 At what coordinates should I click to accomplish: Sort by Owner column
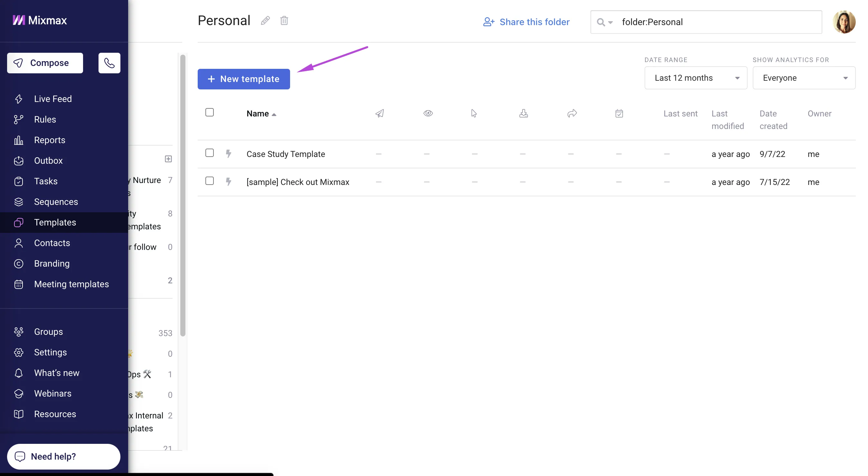coord(819,114)
